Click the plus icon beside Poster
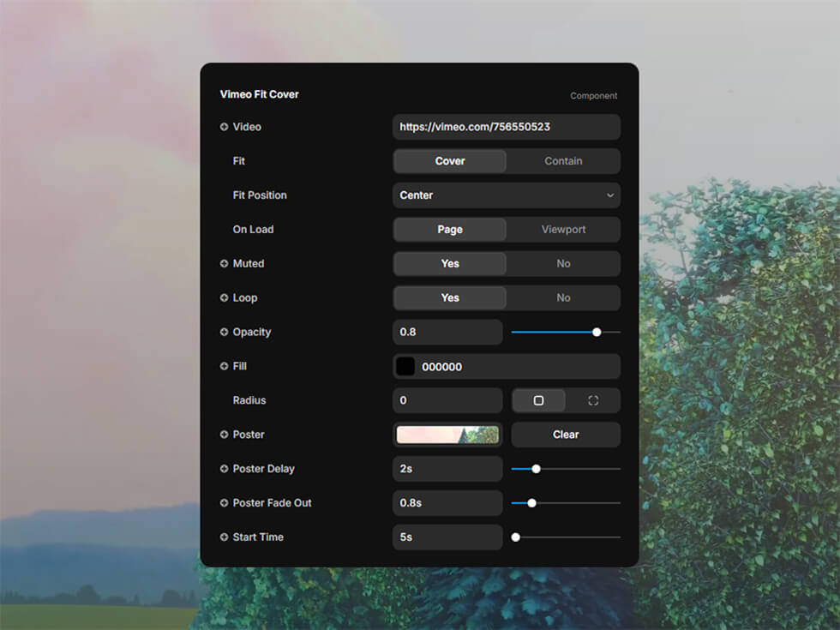This screenshot has height=630, width=840. click(x=224, y=435)
